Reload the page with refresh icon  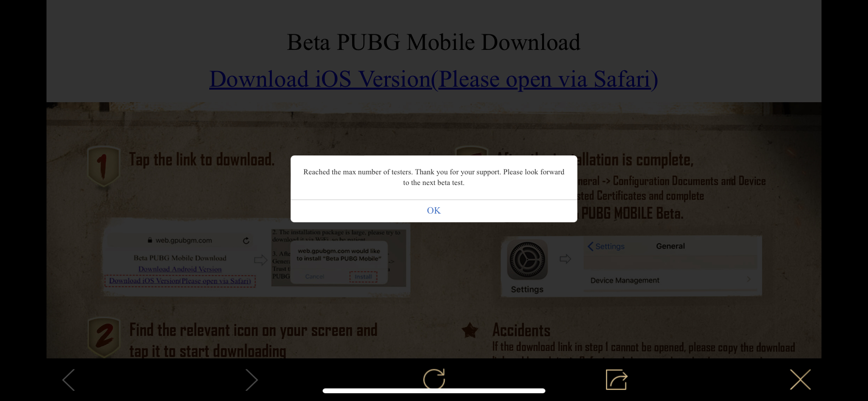click(x=434, y=379)
